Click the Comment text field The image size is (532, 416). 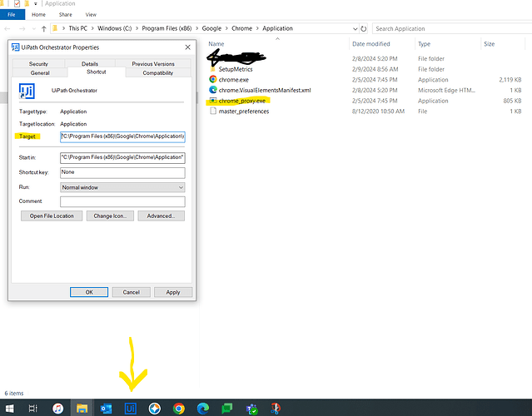[x=122, y=201]
